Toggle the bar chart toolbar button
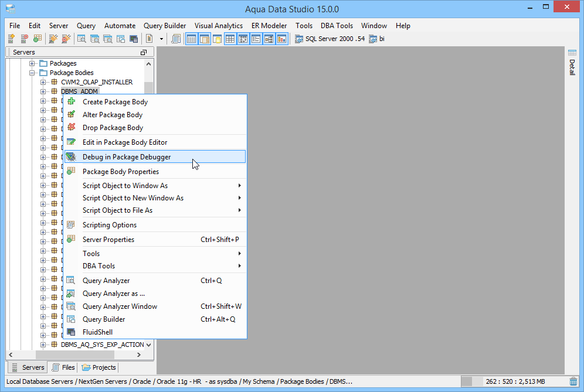This screenshot has width=584, height=392. coord(281,39)
